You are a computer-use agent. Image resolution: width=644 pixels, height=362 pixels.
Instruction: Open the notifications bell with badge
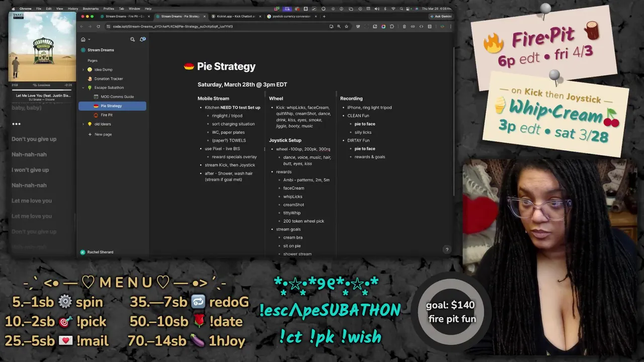click(142, 39)
